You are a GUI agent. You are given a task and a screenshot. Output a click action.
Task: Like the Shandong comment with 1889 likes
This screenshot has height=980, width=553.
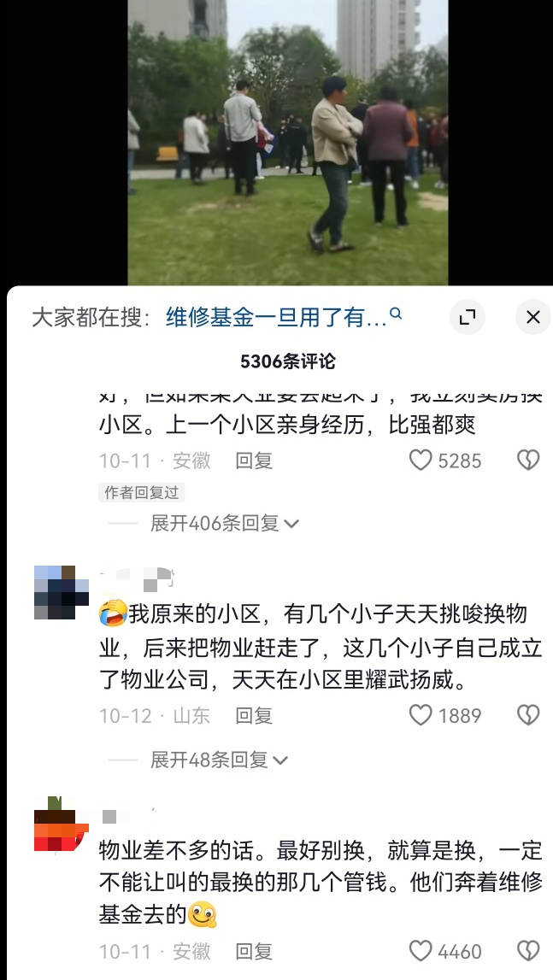[421, 715]
